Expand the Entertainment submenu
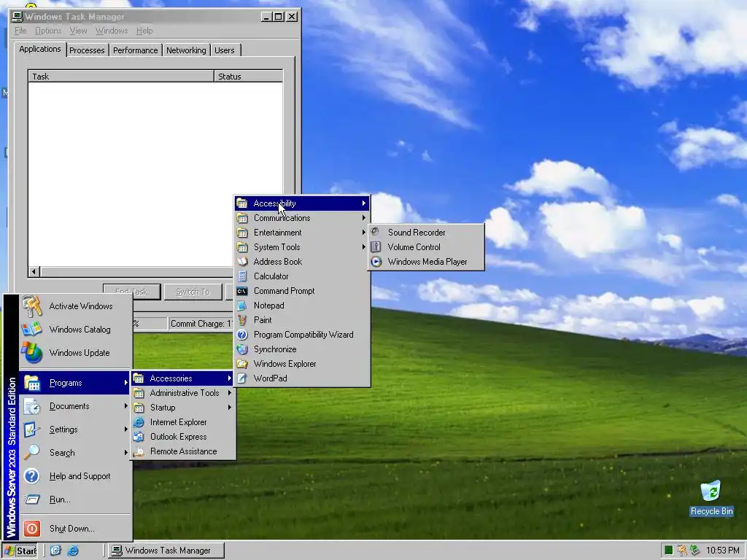The image size is (747, 560). (302, 233)
